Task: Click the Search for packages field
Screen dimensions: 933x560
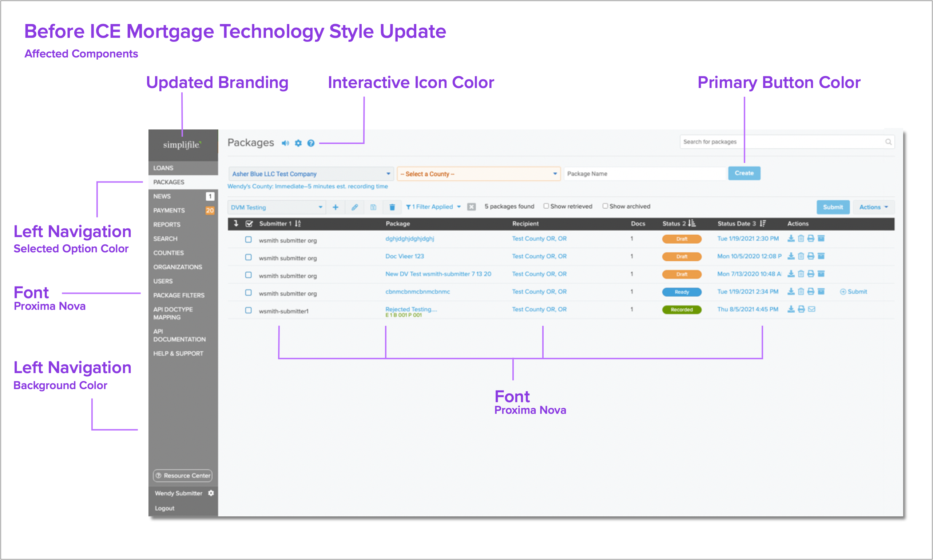Action: point(787,142)
